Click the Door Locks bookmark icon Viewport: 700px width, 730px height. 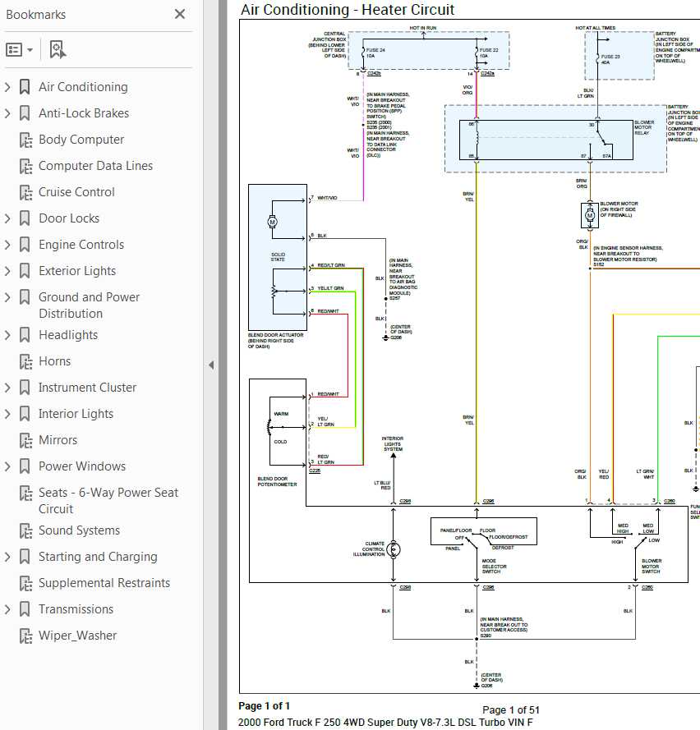(25, 218)
